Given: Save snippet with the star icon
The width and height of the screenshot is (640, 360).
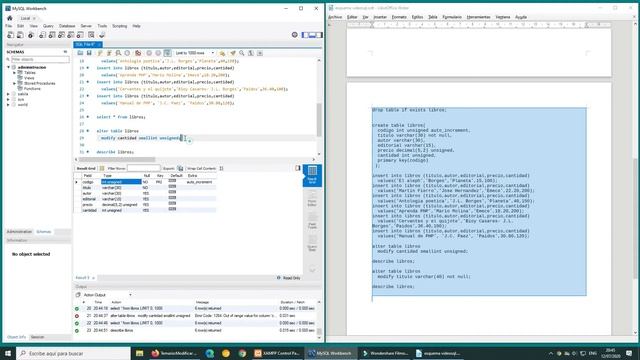Looking at the screenshot, I should click(222, 53).
